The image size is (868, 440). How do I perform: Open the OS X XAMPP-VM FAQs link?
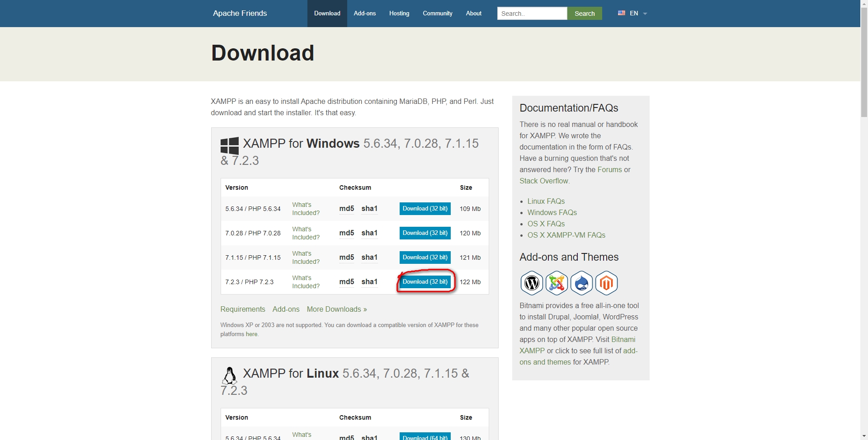[566, 235]
